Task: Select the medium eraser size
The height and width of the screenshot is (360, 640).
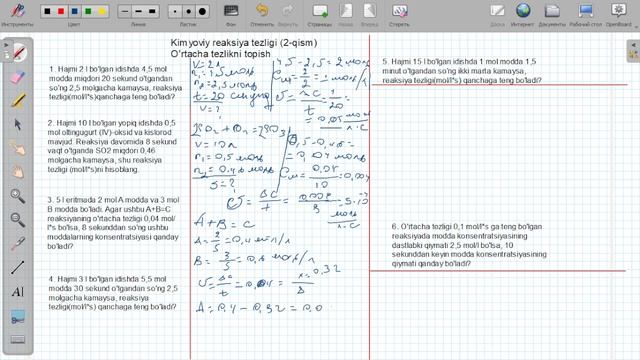Action: pos(189,11)
